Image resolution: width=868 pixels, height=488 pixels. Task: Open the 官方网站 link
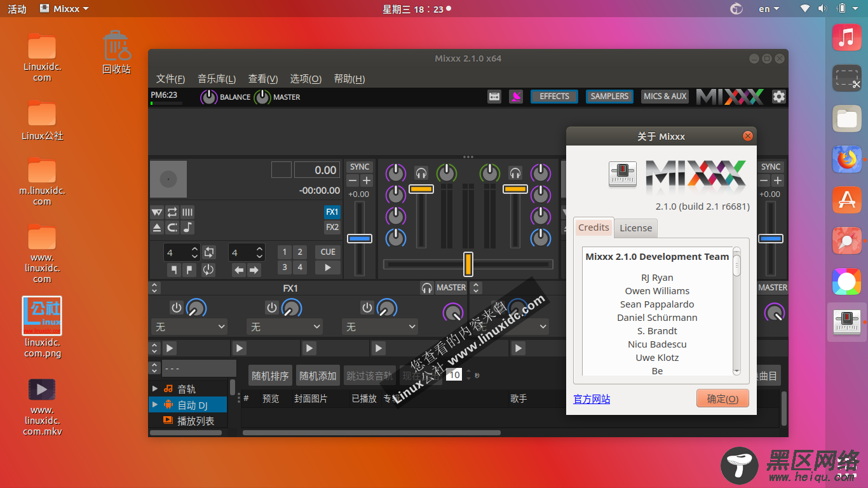[592, 399]
